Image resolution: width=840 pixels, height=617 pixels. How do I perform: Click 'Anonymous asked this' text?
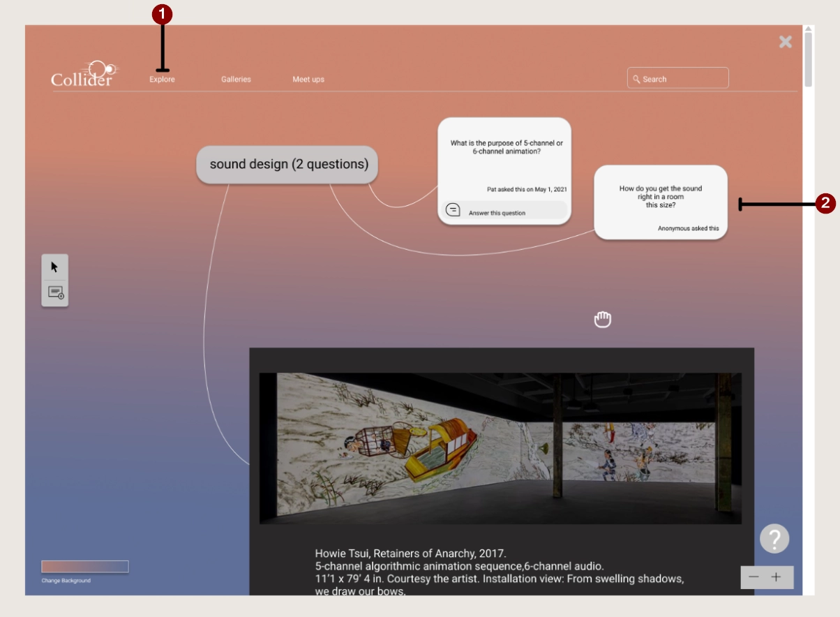coord(688,228)
